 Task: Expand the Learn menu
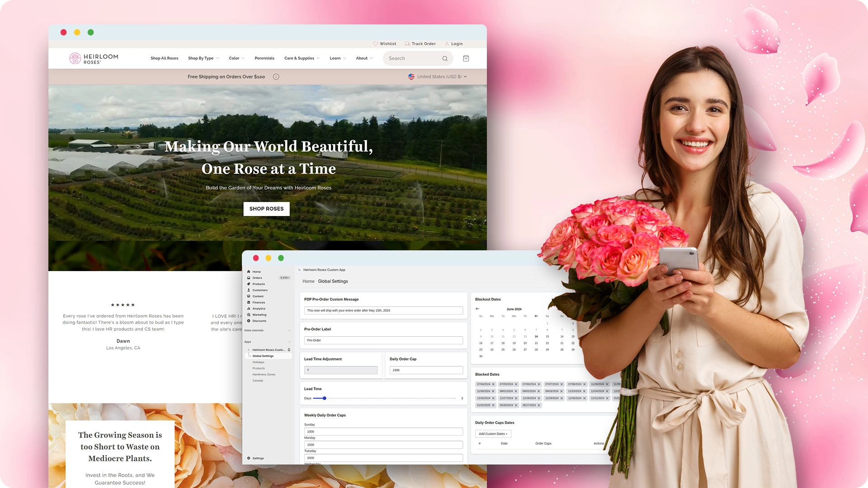pos(338,58)
